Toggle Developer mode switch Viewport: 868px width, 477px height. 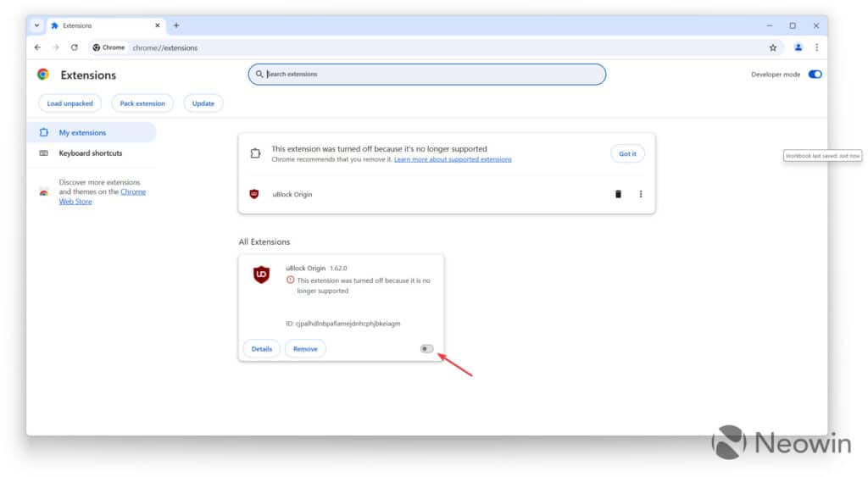click(x=815, y=75)
